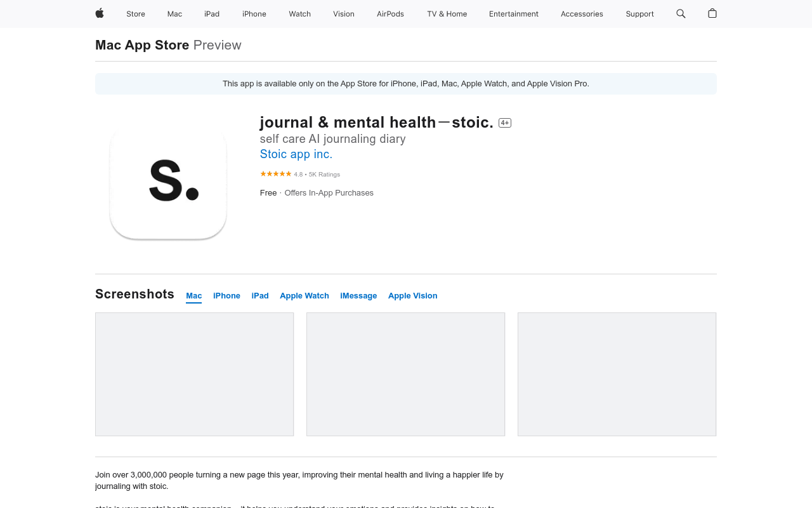Click the app title journal & mental health
This screenshot has height=508, width=812.
pos(377,123)
